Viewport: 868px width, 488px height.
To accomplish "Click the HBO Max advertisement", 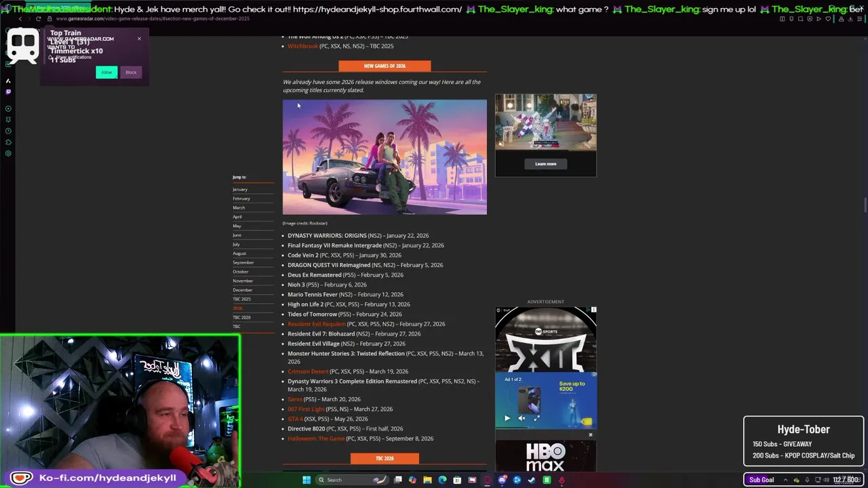I will (546, 457).
